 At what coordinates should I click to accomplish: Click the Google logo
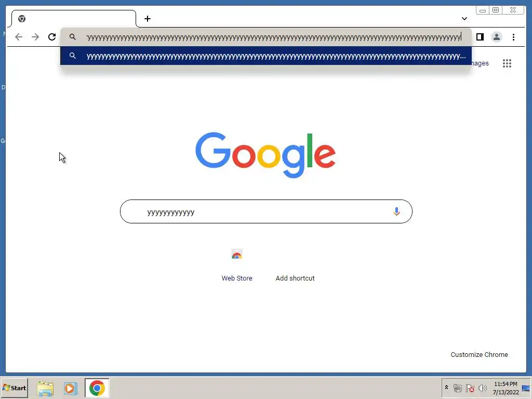[x=265, y=155]
